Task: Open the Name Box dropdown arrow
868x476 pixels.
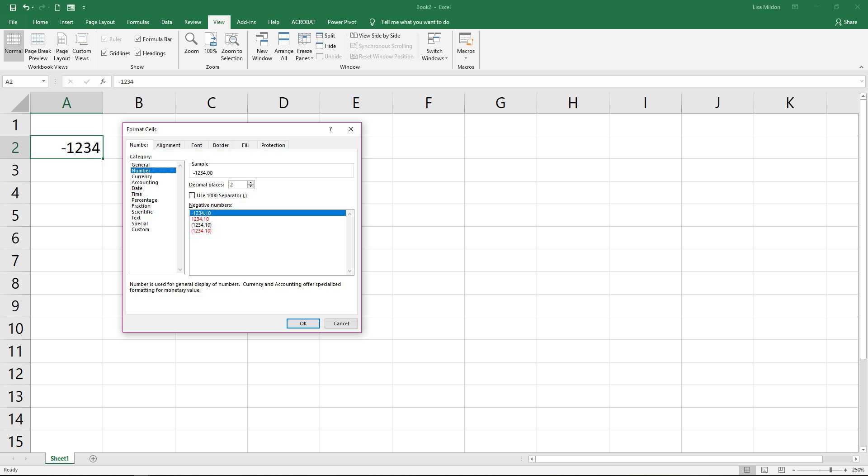Action: pyautogui.click(x=43, y=81)
